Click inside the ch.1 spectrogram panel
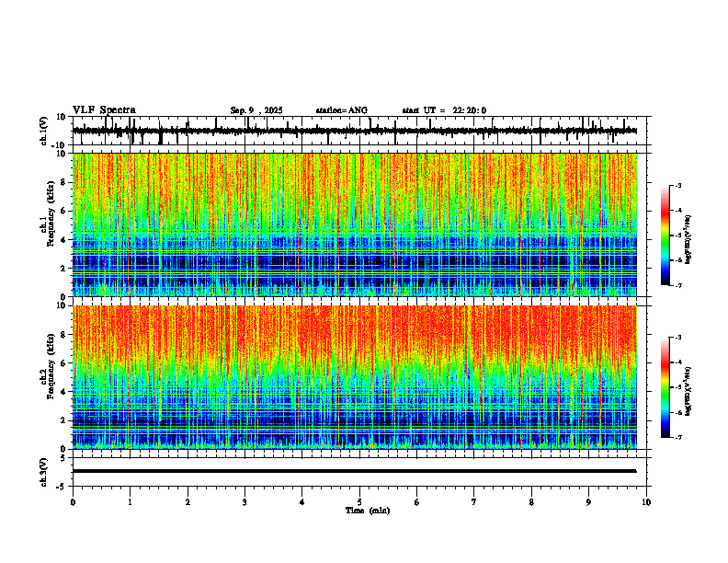The width and height of the screenshot is (728, 563). 354,224
